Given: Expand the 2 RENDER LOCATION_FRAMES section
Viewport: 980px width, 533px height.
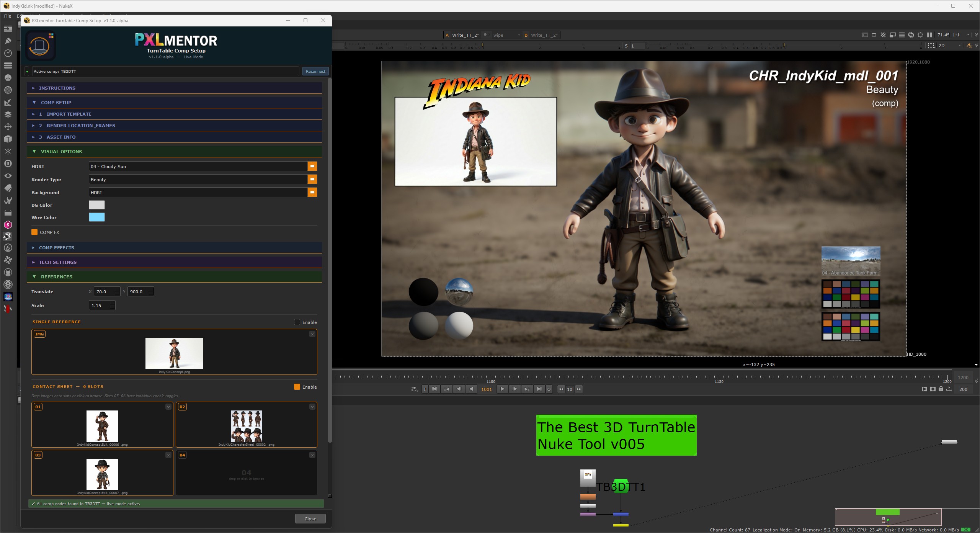Looking at the screenshot, I should (x=174, y=126).
